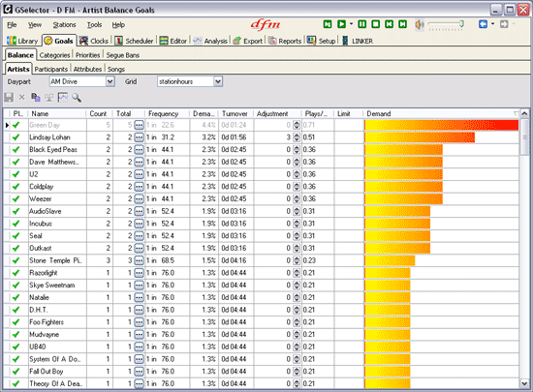Open dropdown arrow next to play button
Image resolution: width=533 pixels, height=392 pixels.
coord(351,24)
